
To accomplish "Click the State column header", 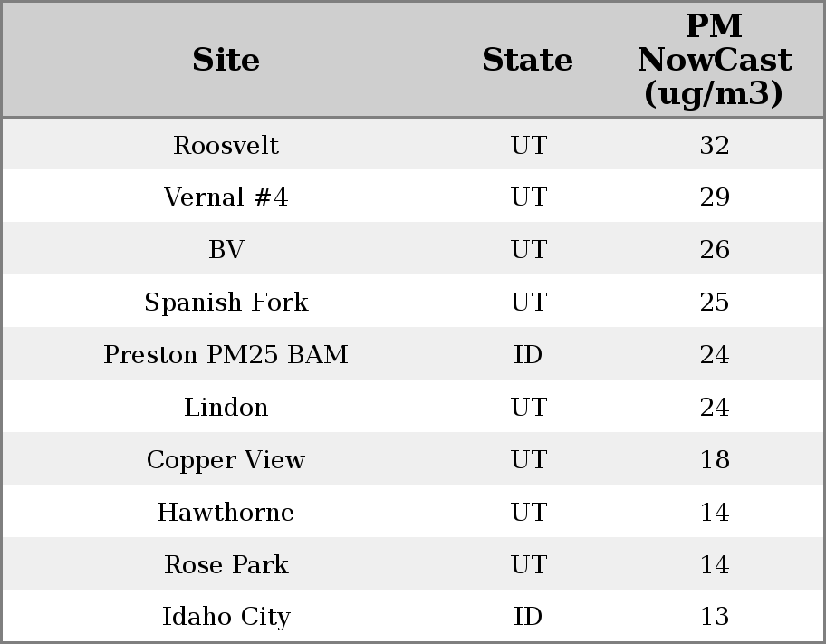I will [x=527, y=60].
